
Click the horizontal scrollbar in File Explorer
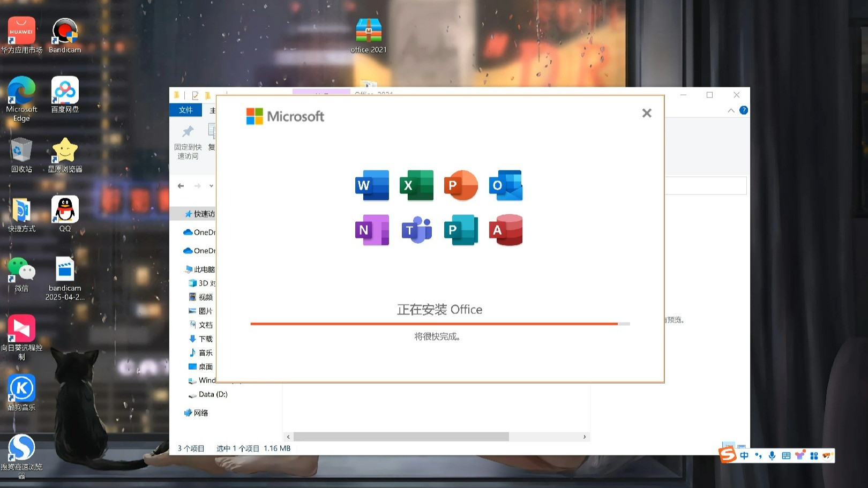[x=401, y=437]
